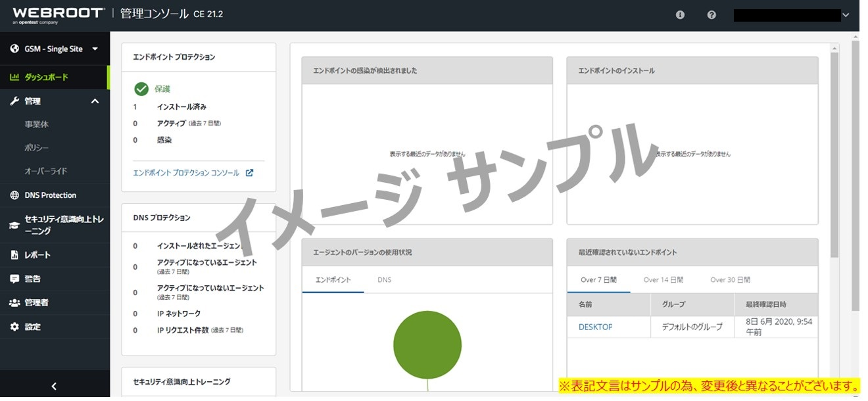Screen dimensions: 868x401
Task: Open 管理者 in the sidebar
Action: [55, 303]
